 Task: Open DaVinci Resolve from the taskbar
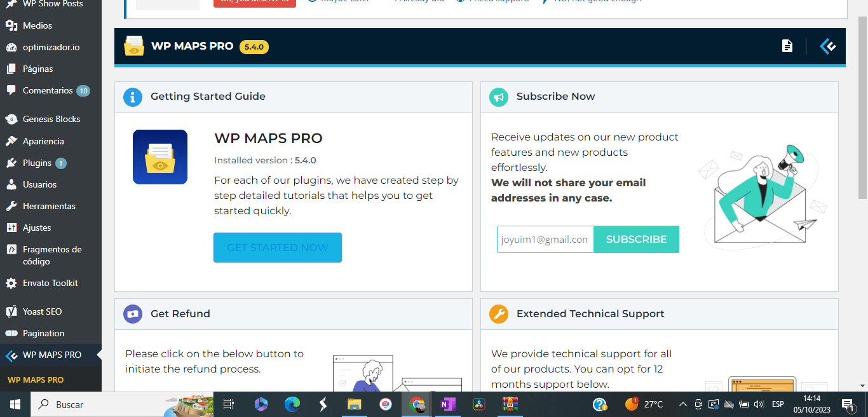point(479,404)
